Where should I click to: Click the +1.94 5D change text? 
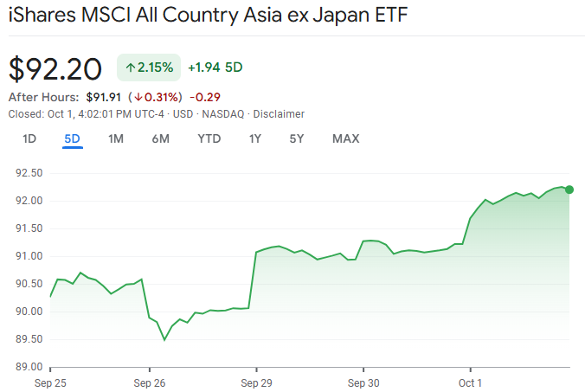(x=215, y=67)
